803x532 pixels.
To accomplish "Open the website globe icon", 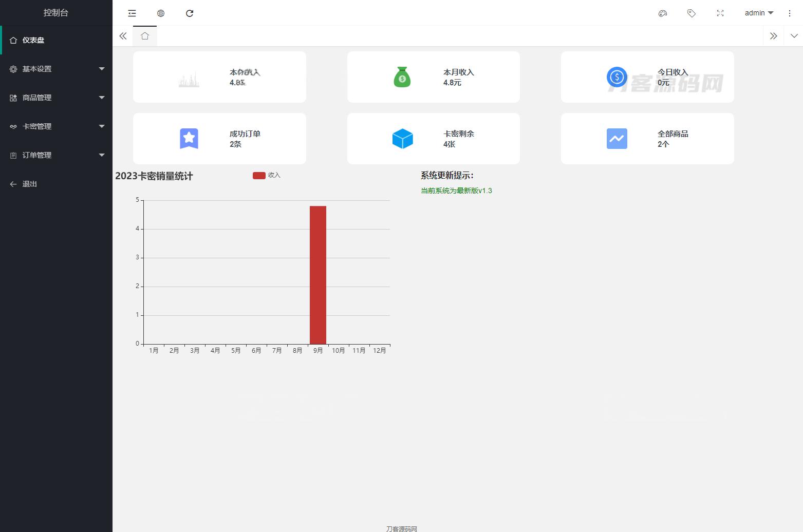I will [x=161, y=13].
